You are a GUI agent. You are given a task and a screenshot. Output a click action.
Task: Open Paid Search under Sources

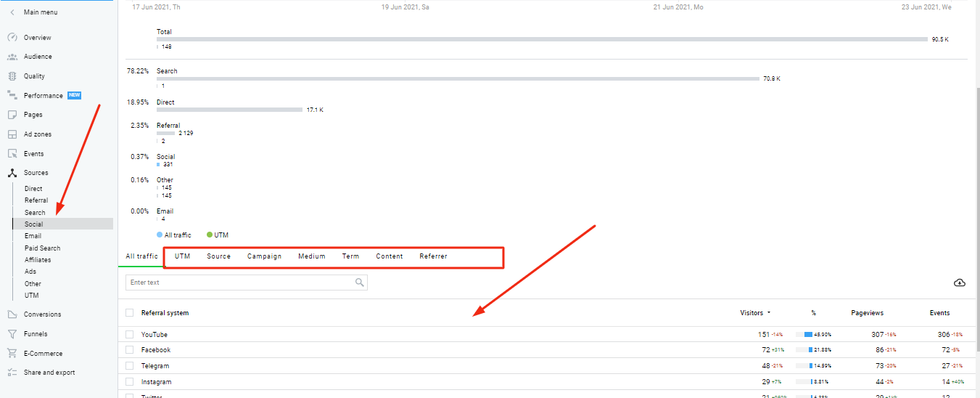[x=43, y=248]
